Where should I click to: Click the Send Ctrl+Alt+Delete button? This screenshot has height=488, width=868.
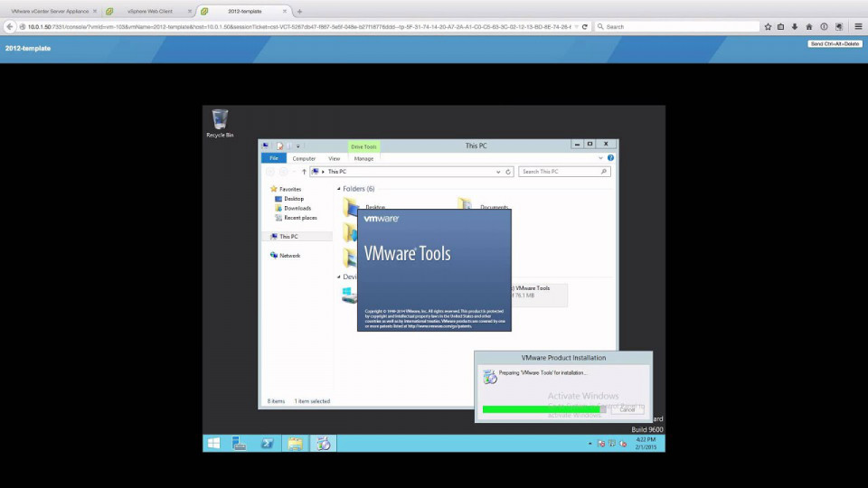(x=835, y=43)
